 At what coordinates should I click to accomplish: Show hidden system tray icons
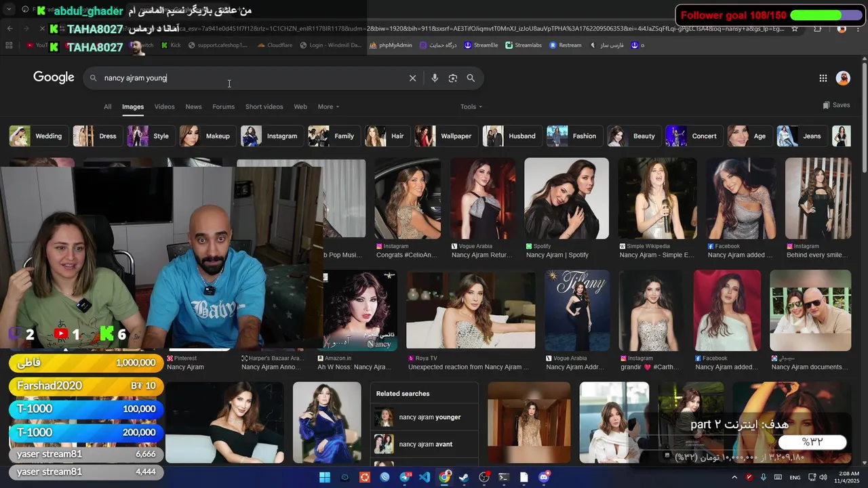734,477
